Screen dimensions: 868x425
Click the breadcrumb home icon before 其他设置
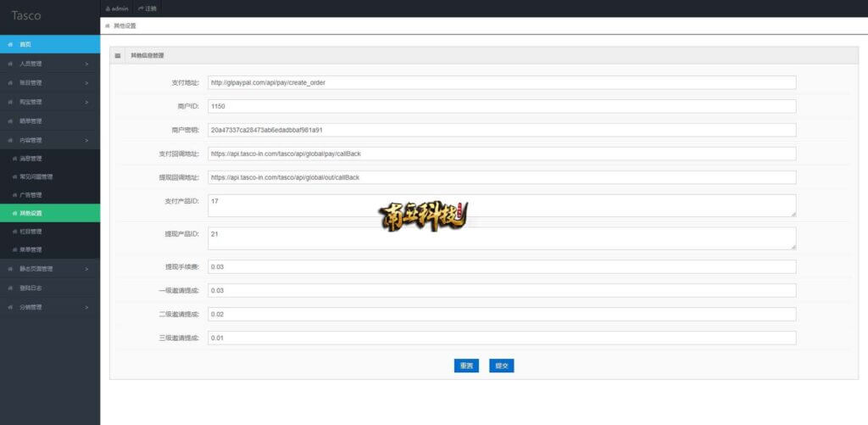108,26
